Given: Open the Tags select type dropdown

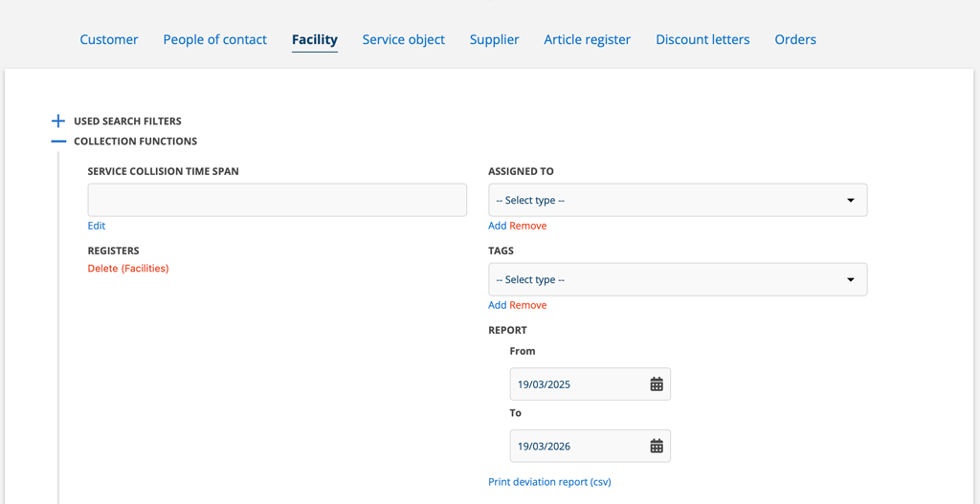Looking at the screenshot, I should pyautogui.click(x=678, y=280).
